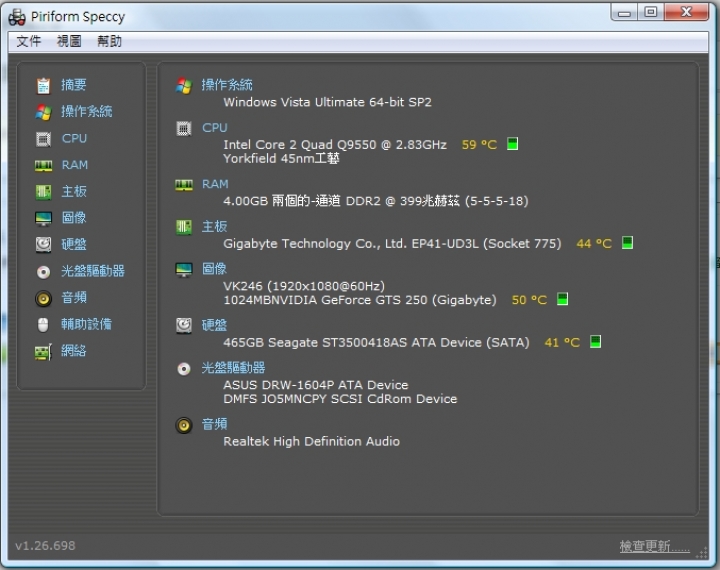This screenshot has height=570, width=720.
Task: Click the 44 °C motherboard temperature value
Action: tap(594, 243)
